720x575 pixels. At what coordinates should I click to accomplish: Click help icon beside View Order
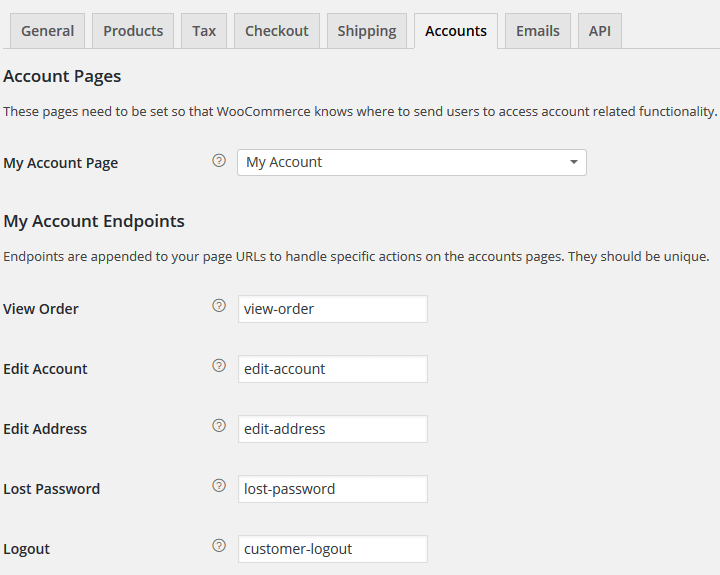tap(219, 307)
